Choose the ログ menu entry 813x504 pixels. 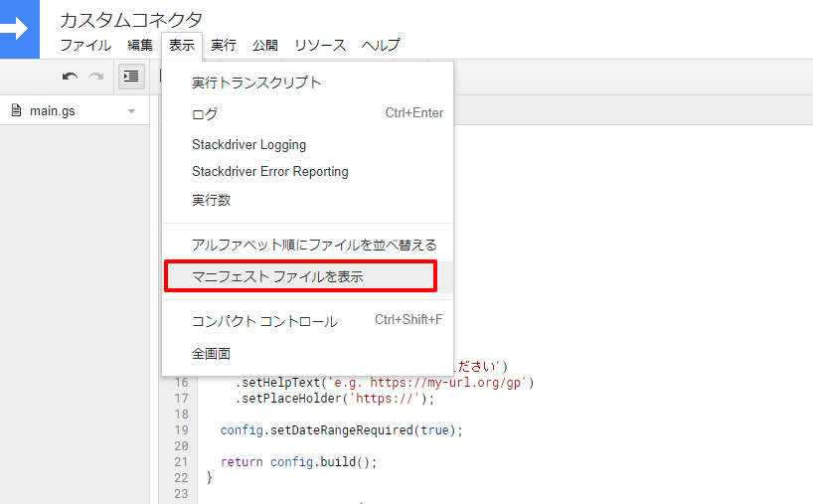click(x=205, y=113)
